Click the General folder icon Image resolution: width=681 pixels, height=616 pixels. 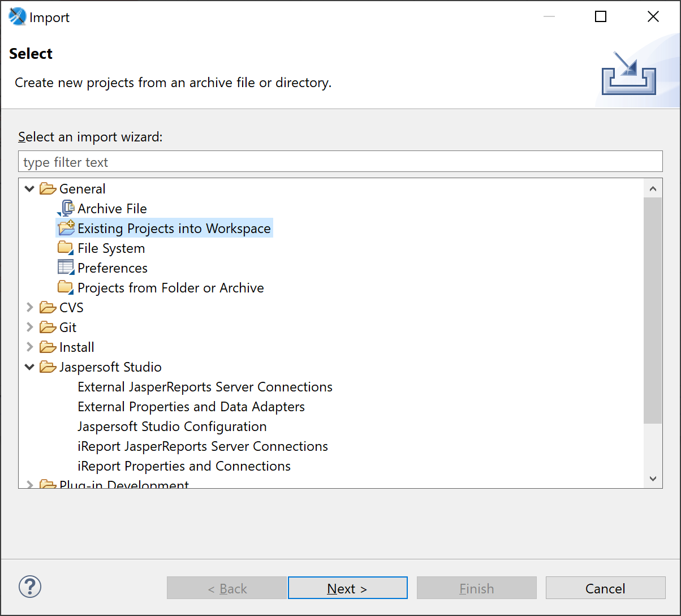pos(48,188)
